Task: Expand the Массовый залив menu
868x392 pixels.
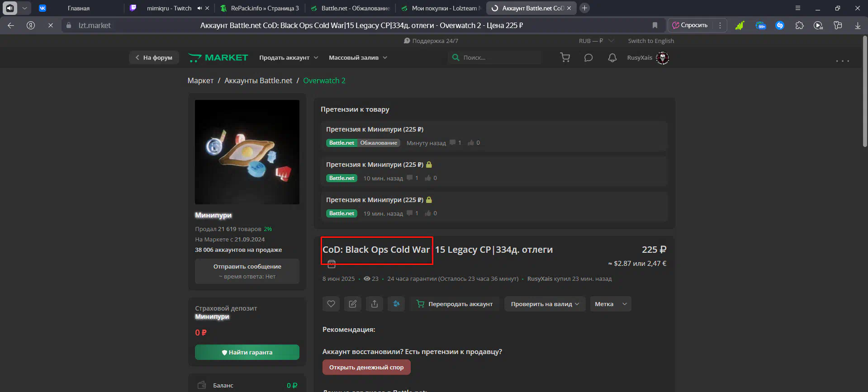Action: (358, 57)
